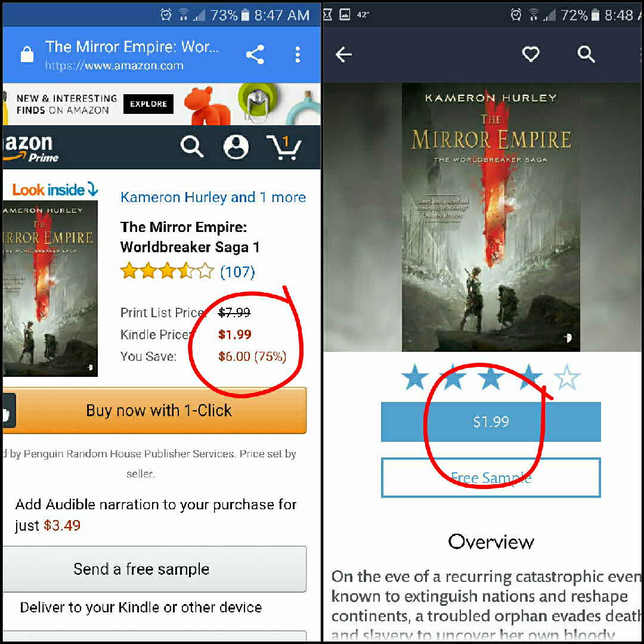Screen dimensions: 644x644
Task: Open the (107) reviews link
Action: pos(237,272)
